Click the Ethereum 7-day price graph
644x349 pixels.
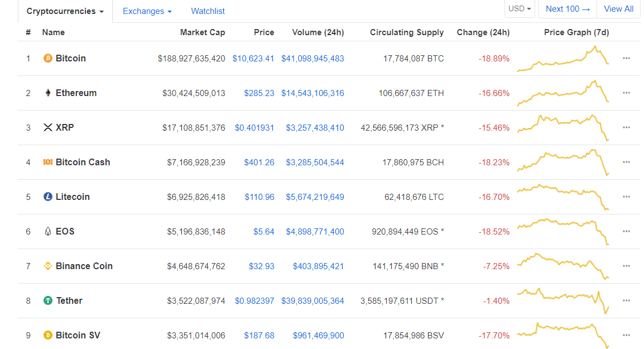coord(563,93)
